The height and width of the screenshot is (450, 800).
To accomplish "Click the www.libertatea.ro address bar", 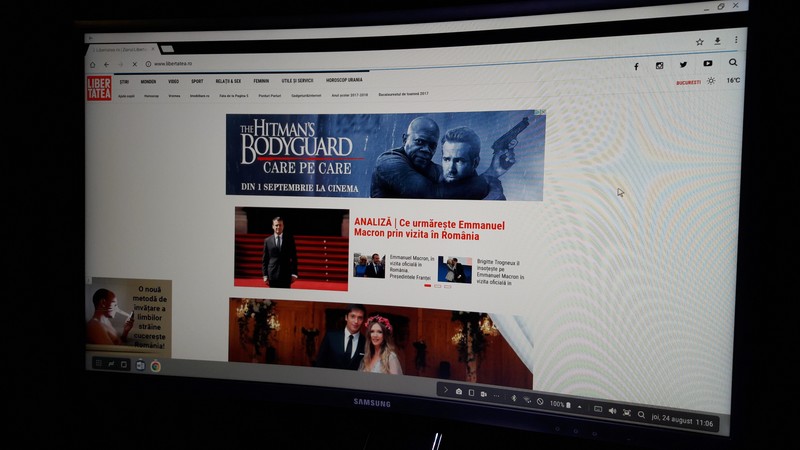I will pos(173,63).
